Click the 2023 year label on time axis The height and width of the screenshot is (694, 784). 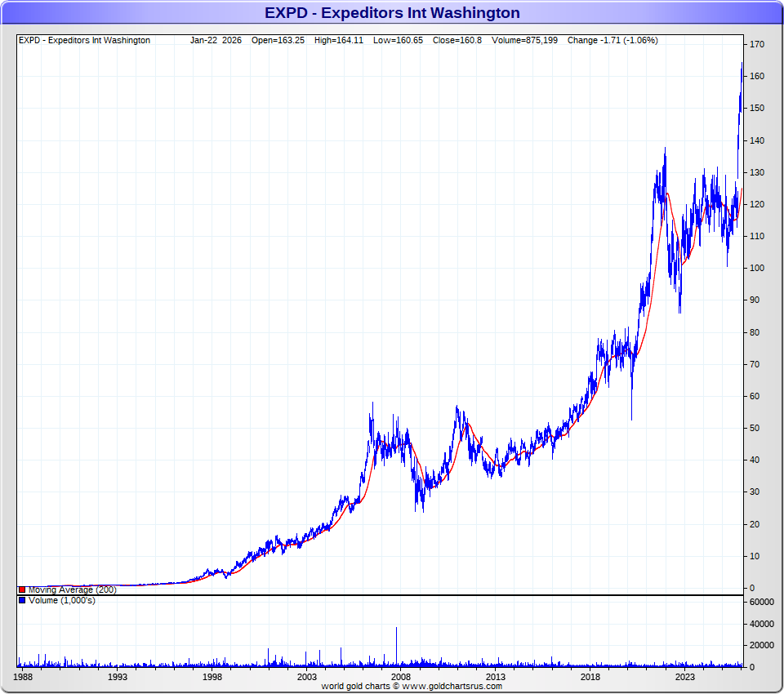tap(684, 677)
